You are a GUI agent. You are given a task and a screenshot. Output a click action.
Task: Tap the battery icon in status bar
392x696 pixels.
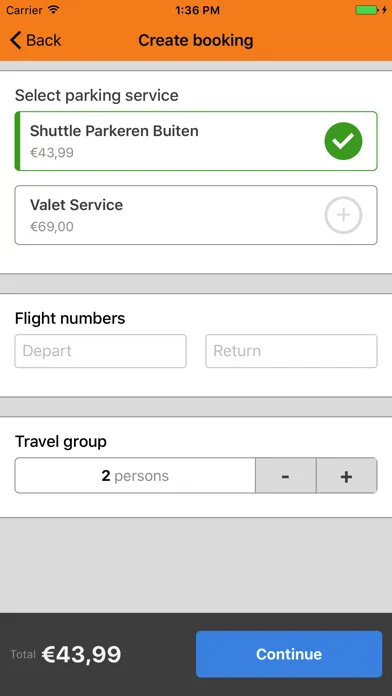coord(367,10)
